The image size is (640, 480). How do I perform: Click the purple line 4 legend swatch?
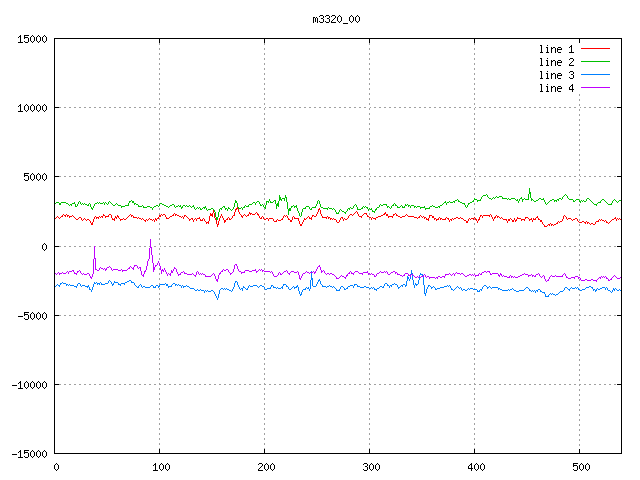[x=595, y=88]
